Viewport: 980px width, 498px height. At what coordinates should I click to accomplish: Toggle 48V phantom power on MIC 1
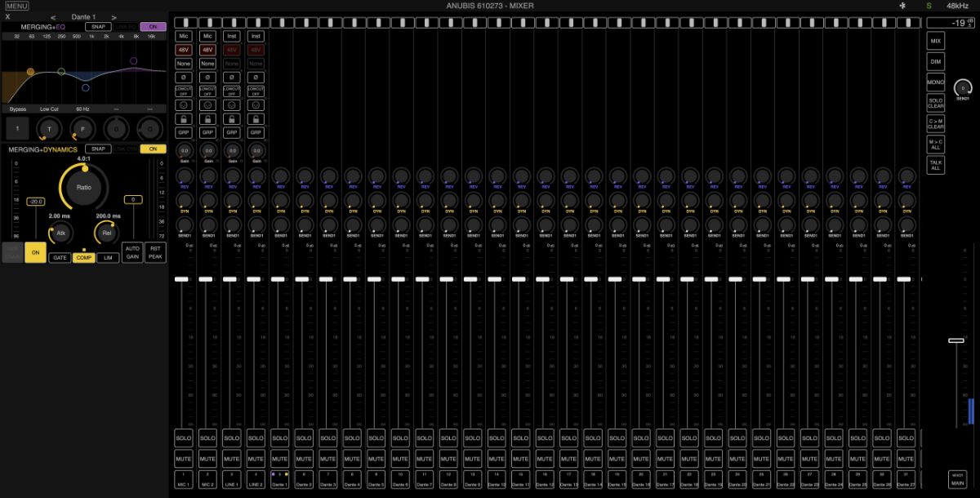click(x=184, y=50)
